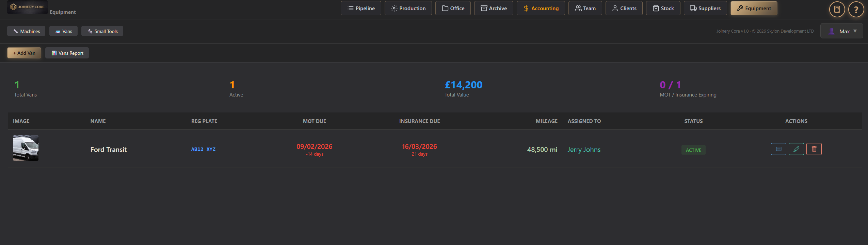Click the Ford Transit van thumbnail
Viewport: 868px width, 245px height.
coord(26,148)
